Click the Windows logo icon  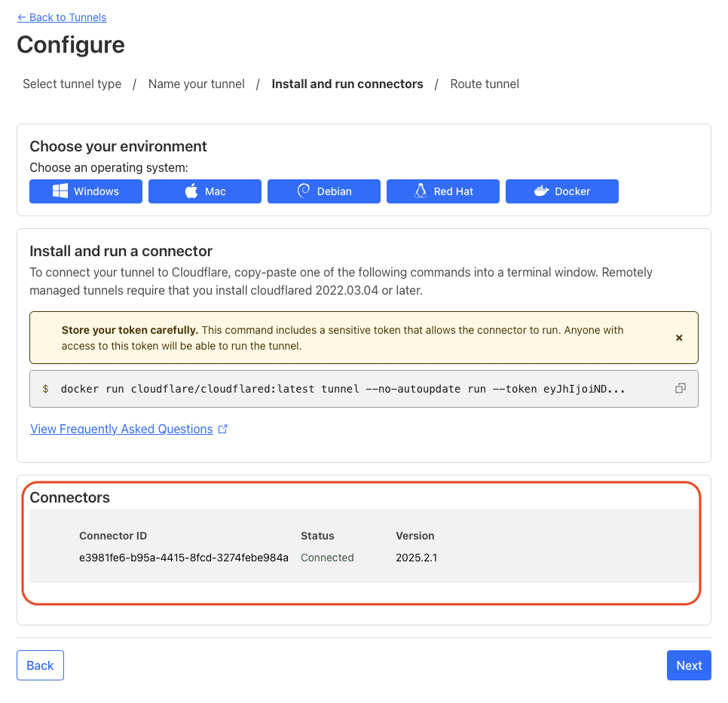[x=60, y=191]
